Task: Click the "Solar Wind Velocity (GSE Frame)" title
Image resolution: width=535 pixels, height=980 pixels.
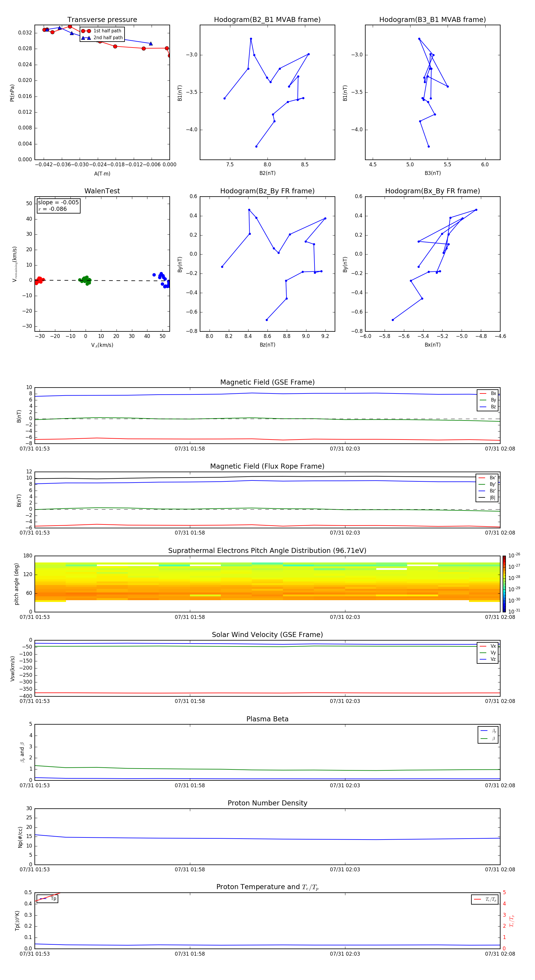Action: click(267, 635)
